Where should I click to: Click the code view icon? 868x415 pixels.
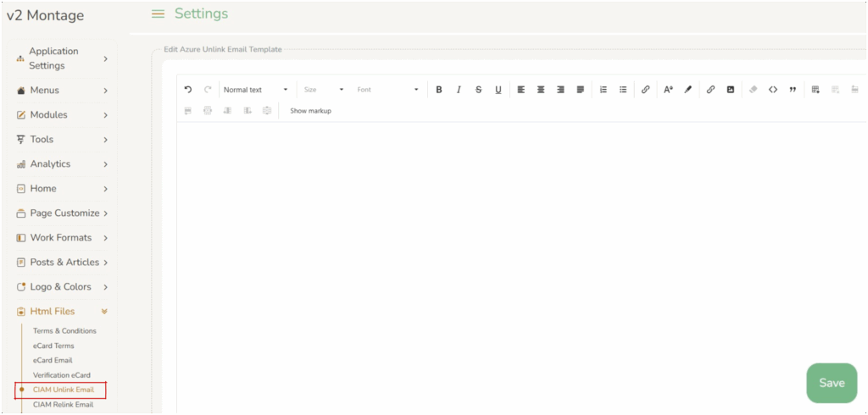pos(773,90)
